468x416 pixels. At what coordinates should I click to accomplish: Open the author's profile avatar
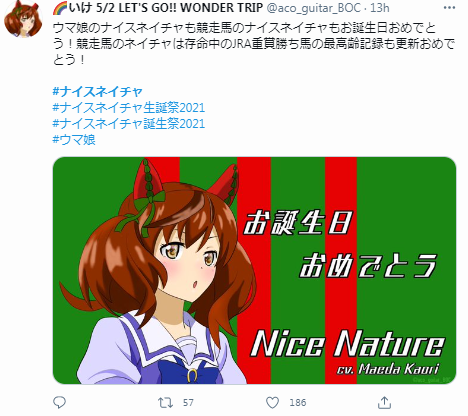pos(23,20)
